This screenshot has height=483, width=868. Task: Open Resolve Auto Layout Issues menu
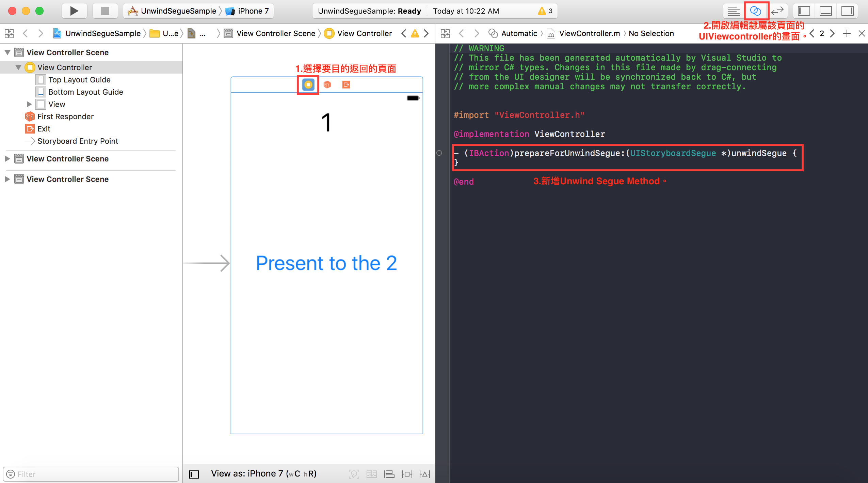tap(425, 474)
